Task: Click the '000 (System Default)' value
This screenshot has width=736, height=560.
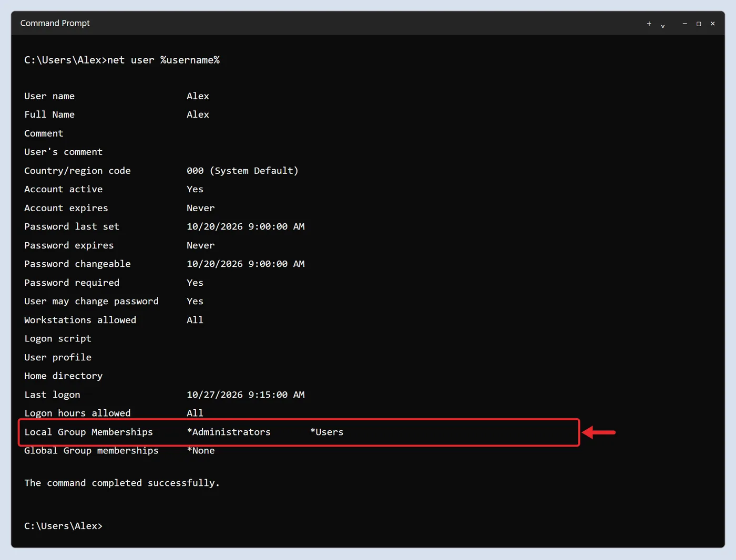Action: coord(242,171)
